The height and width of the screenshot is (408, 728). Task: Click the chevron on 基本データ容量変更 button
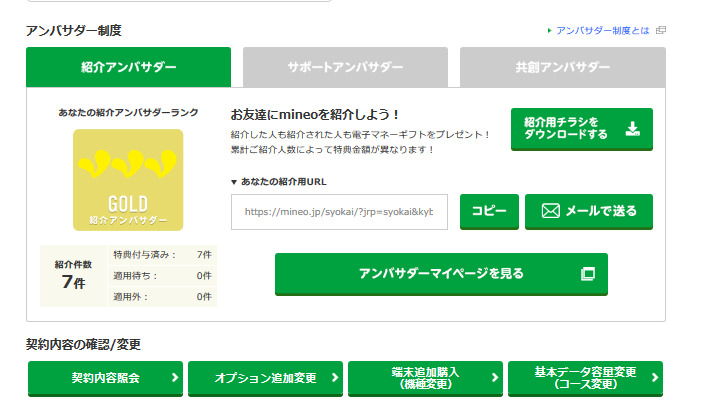click(x=655, y=378)
